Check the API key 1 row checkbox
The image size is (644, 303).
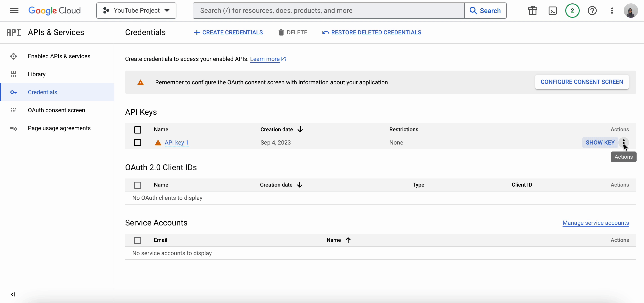tap(137, 142)
